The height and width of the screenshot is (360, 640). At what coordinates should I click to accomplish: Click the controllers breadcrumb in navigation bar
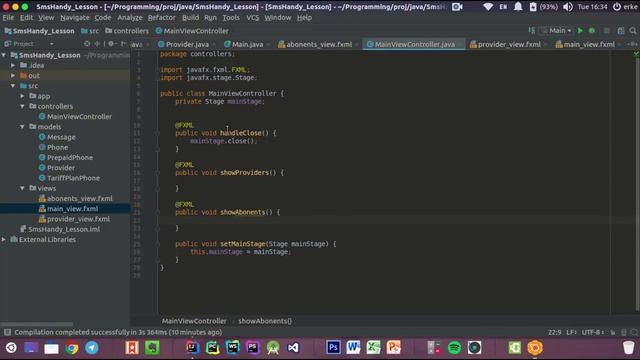(127, 31)
